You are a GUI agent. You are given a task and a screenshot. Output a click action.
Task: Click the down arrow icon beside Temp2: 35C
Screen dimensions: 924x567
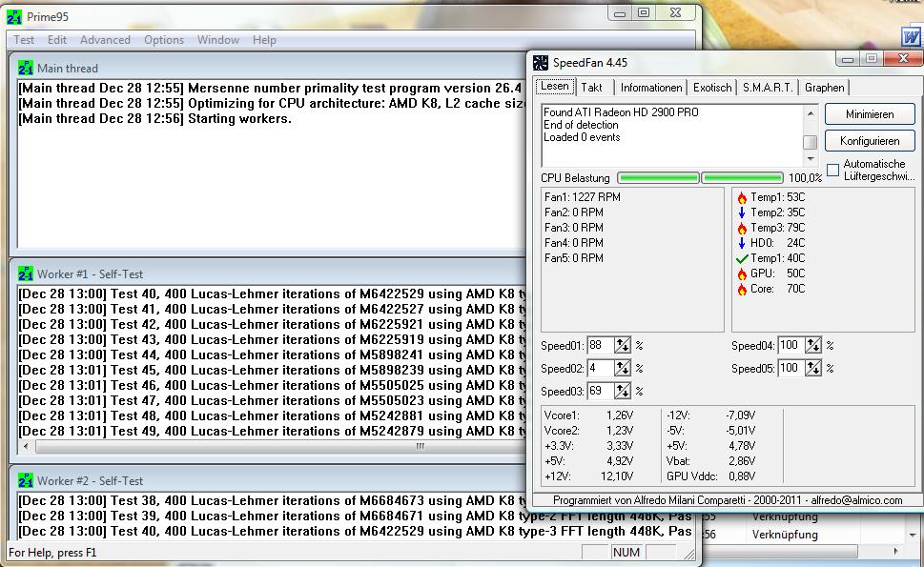coord(742,213)
